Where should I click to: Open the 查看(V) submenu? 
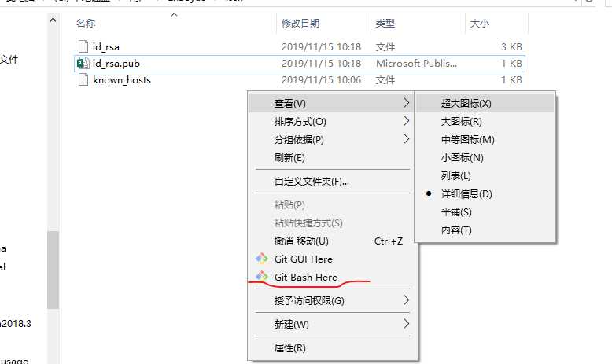coord(331,104)
